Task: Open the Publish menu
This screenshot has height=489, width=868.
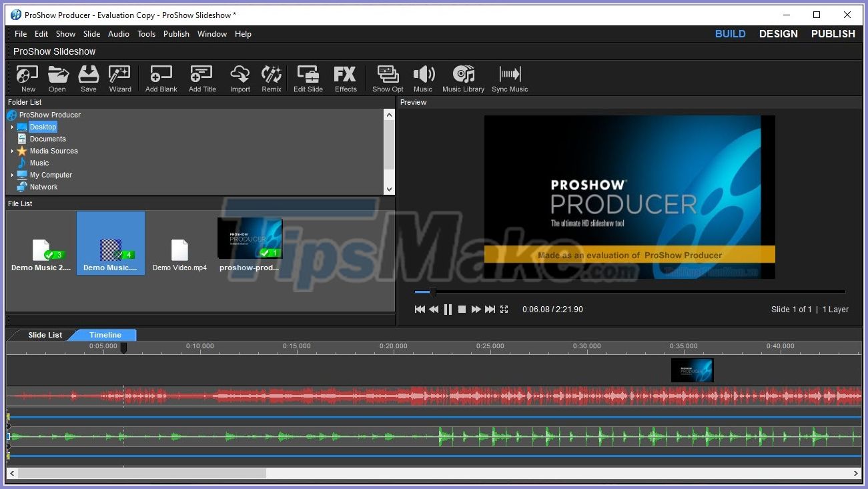Action: [x=176, y=33]
